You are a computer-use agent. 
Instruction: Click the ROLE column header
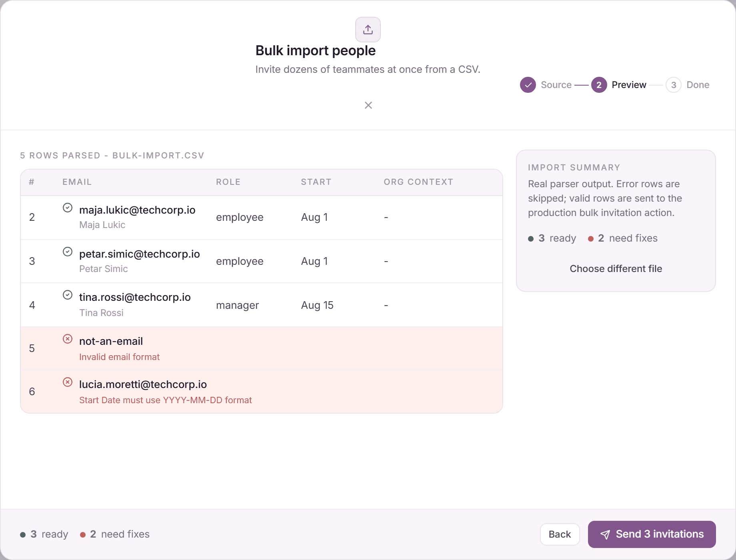pos(228,182)
